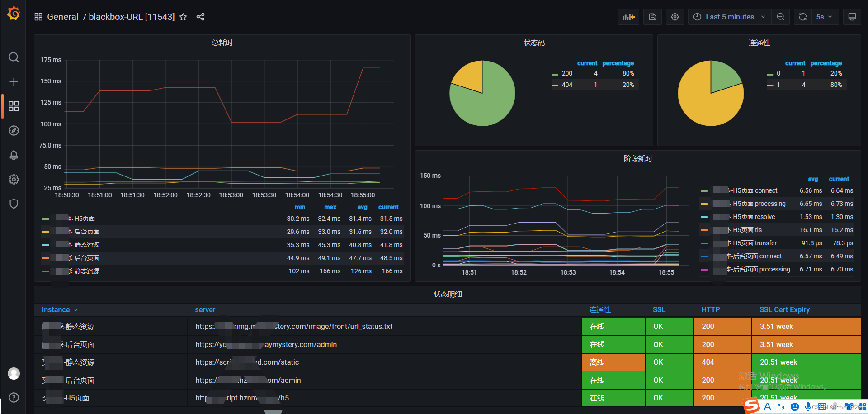Click the 404 HTTP status cell
Screen dimensions: 868x414
[722, 362]
